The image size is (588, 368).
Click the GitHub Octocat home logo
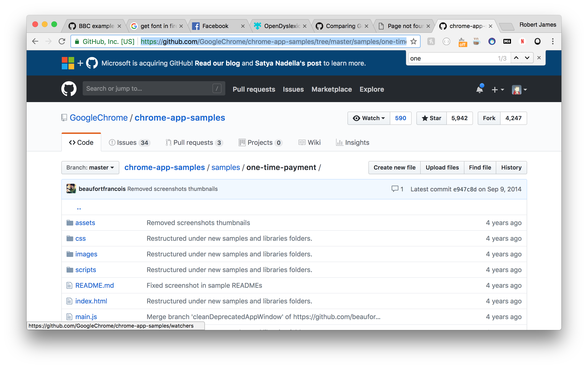tap(69, 89)
